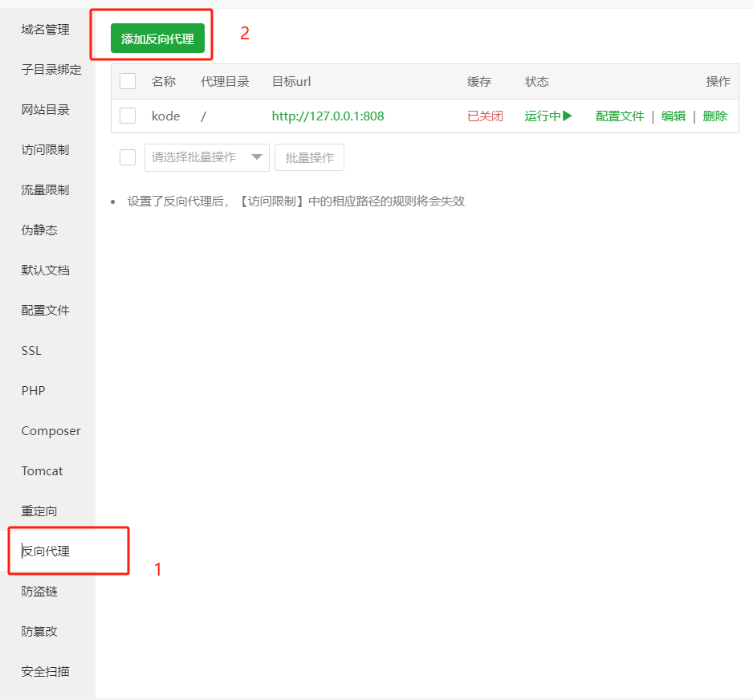Open 安全扫描 in the sidebar
This screenshot has height=700, width=753.
45,672
